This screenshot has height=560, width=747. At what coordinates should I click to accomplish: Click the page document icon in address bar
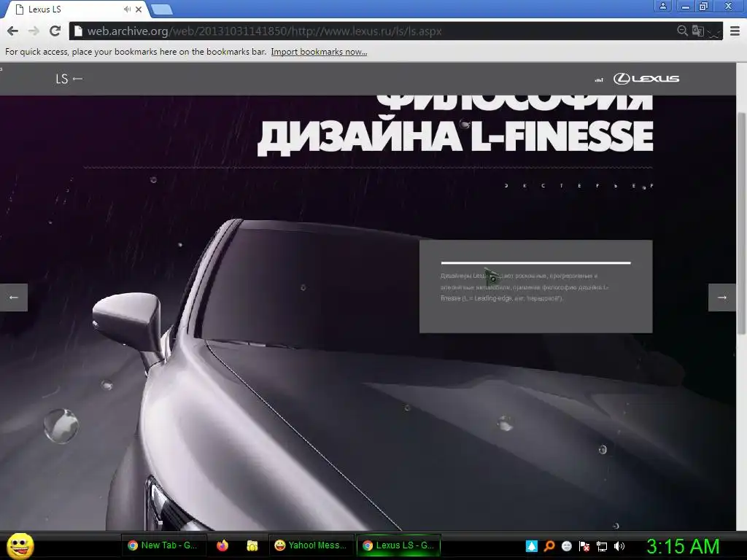point(79,31)
